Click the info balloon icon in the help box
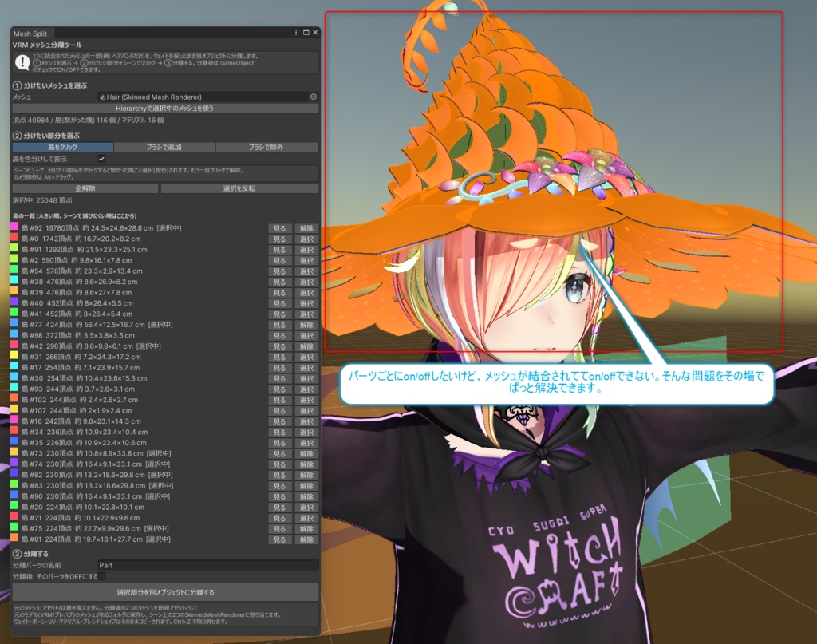The height and width of the screenshot is (644, 817). [x=22, y=62]
